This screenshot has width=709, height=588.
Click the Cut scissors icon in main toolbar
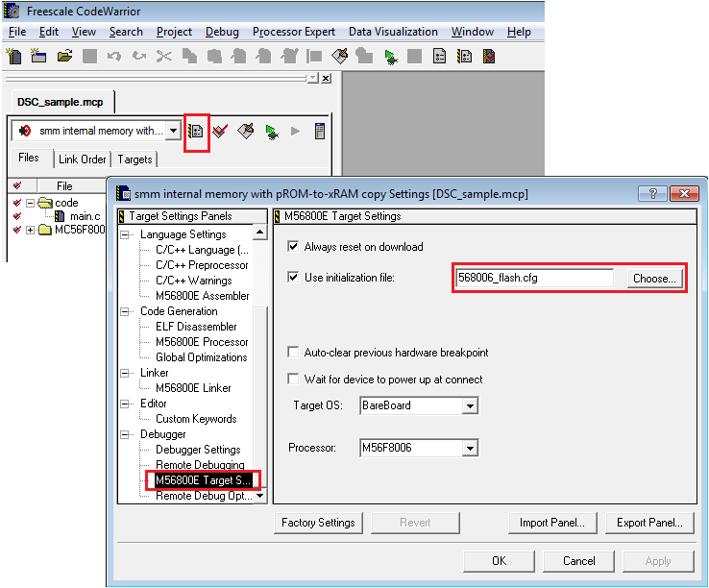(x=164, y=57)
